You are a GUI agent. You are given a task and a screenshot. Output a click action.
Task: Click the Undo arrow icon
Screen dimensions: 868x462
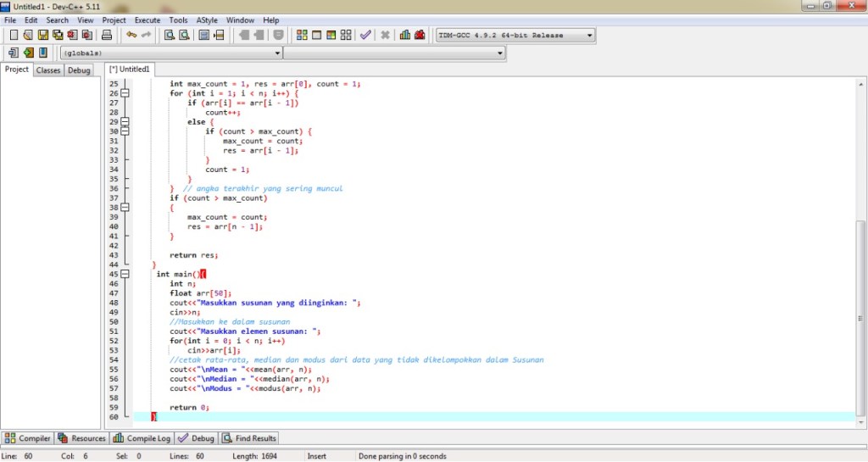pos(131,36)
